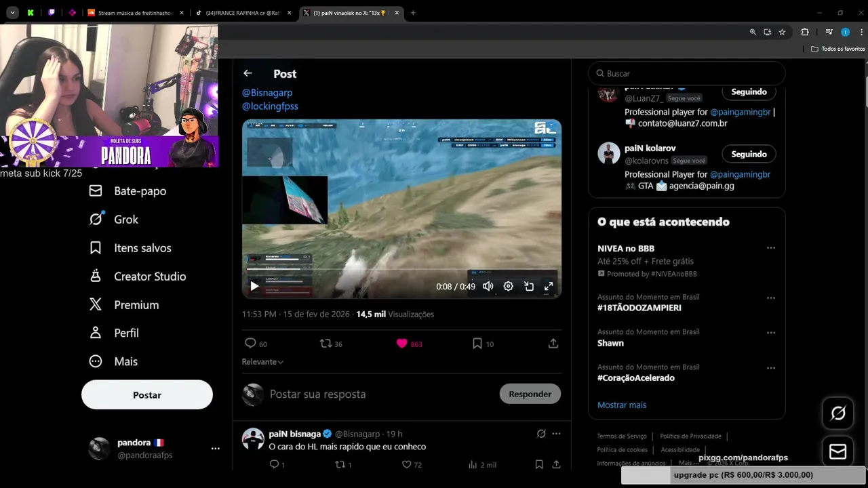This screenshot has width=868, height=488.
Task: Share the main post
Action: coord(553,344)
